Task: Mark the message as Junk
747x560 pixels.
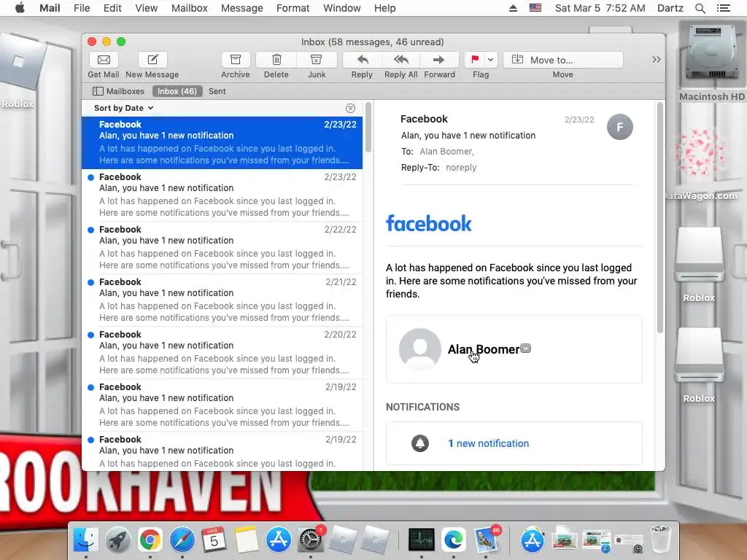Action: 317,60
